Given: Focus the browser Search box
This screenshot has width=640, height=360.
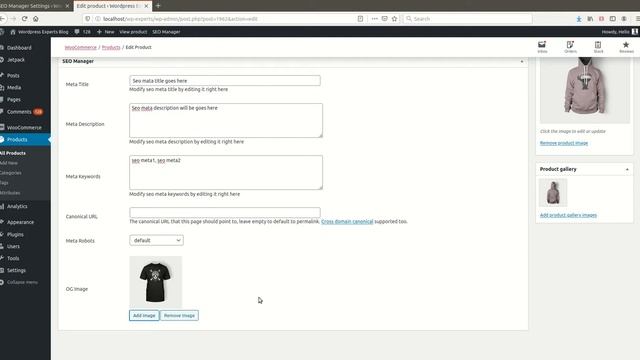Looking at the screenshot, I should pos(467,19).
